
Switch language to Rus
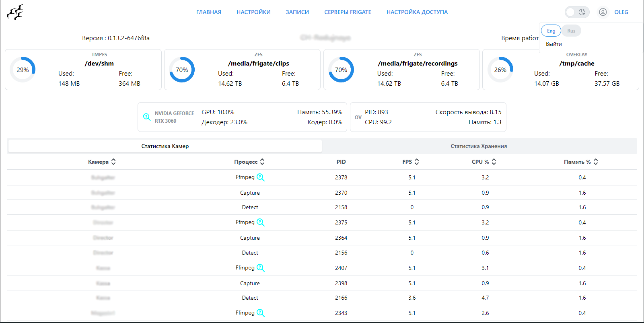pos(571,31)
